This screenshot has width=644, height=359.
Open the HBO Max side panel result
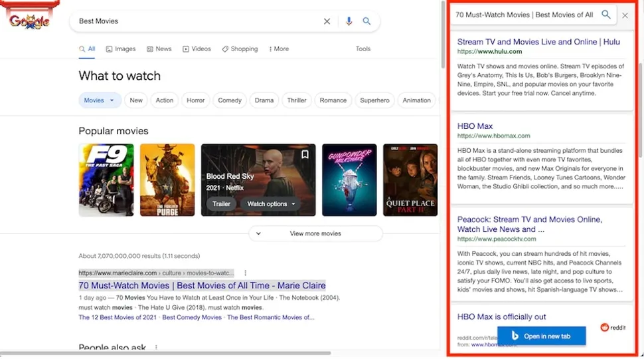[475, 126]
